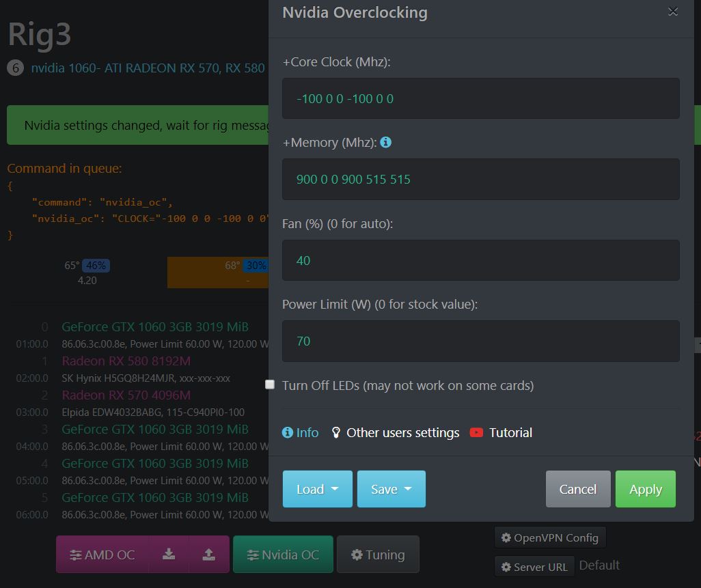
Task: Click the Memory info icon
Action: (386, 143)
